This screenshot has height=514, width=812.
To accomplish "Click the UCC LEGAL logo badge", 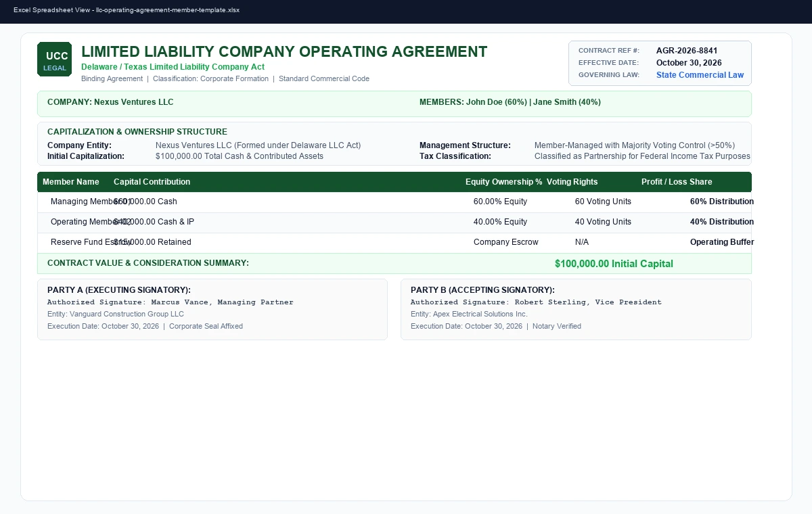I will coord(54,60).
